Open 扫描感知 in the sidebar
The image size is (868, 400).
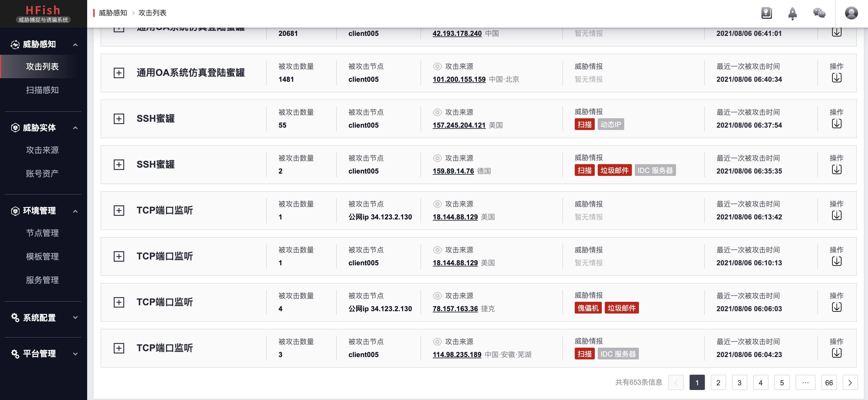coord(42,90)
